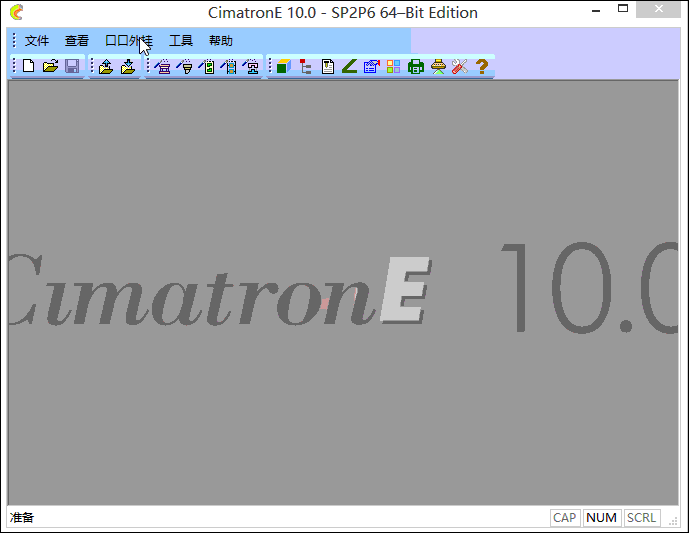Click the filmstrip-style wizard icon
Screen dimensions: 689x533
click(229, 66)
